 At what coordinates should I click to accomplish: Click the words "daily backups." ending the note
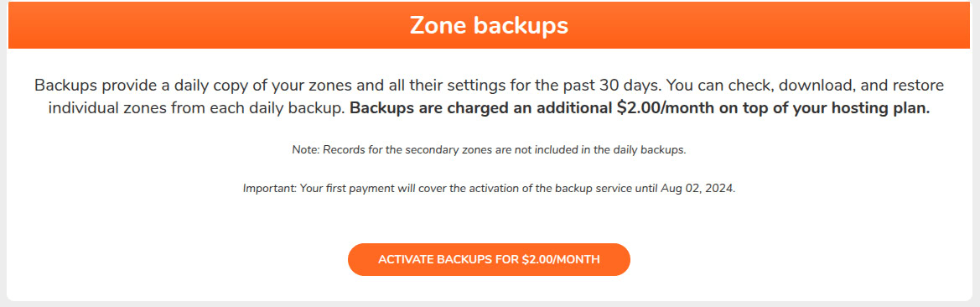point(655,151)
